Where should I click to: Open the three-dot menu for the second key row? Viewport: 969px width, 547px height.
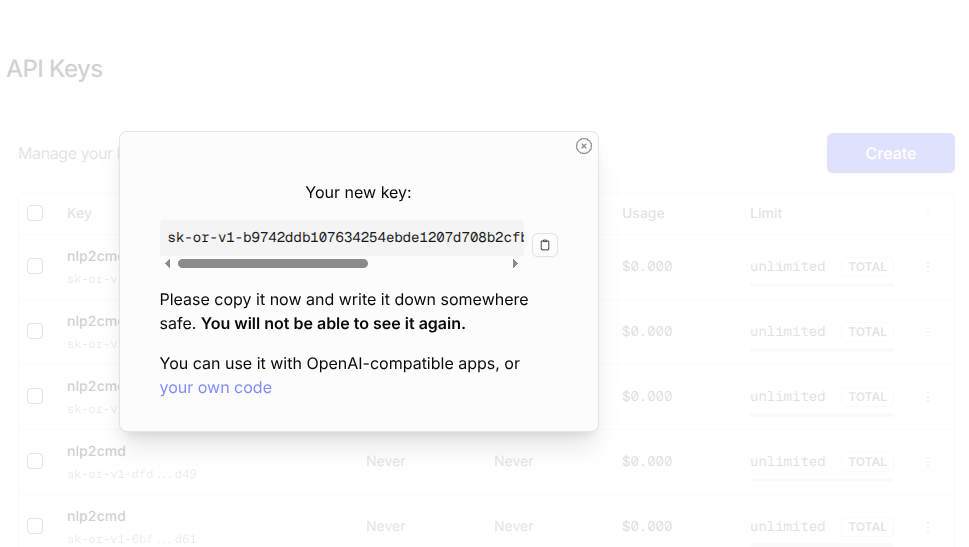[x=928, y=332]
